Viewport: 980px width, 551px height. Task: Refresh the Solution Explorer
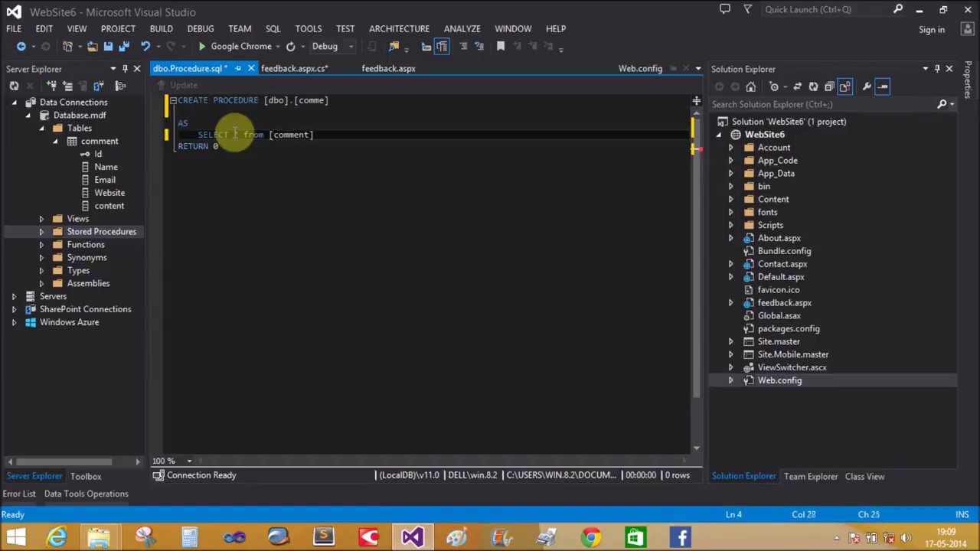coord(813,86)
